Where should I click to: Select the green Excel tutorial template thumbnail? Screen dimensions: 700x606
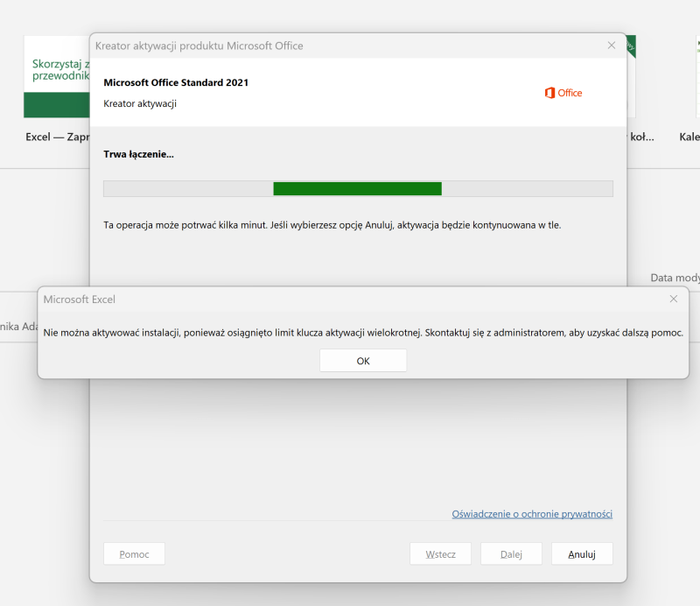56,76
